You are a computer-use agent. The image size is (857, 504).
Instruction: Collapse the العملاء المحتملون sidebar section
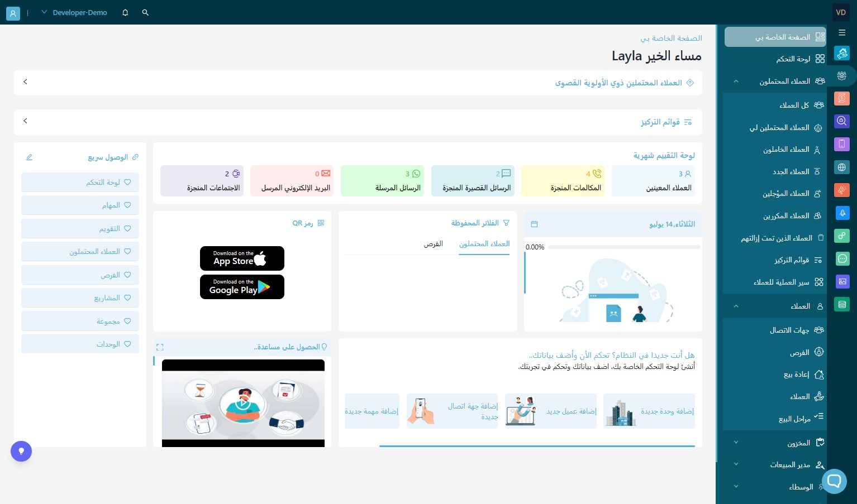coord(736,81)
